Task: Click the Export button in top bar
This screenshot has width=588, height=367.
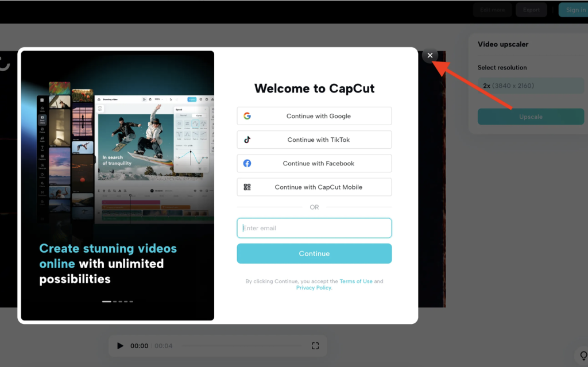Action: pos(531,10)
